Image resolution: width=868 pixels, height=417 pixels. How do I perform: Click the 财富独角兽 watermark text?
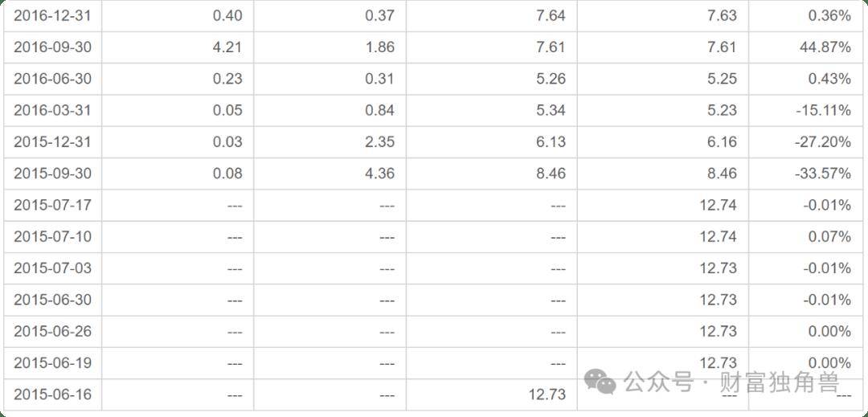point(780,382)
